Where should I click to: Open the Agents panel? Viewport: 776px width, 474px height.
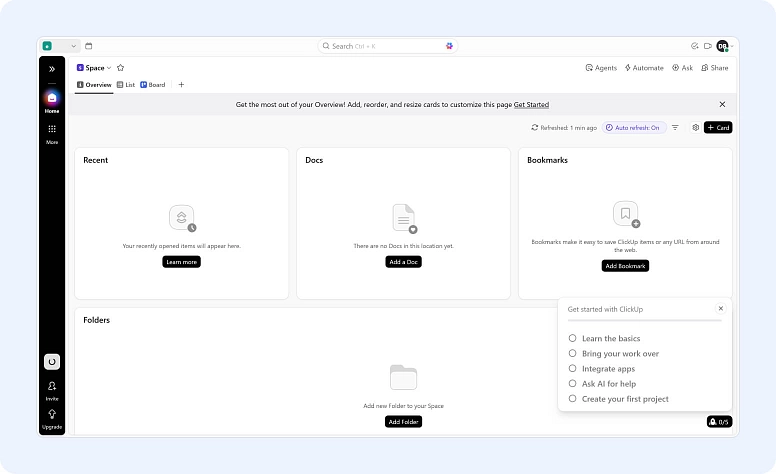pos(601,68)
